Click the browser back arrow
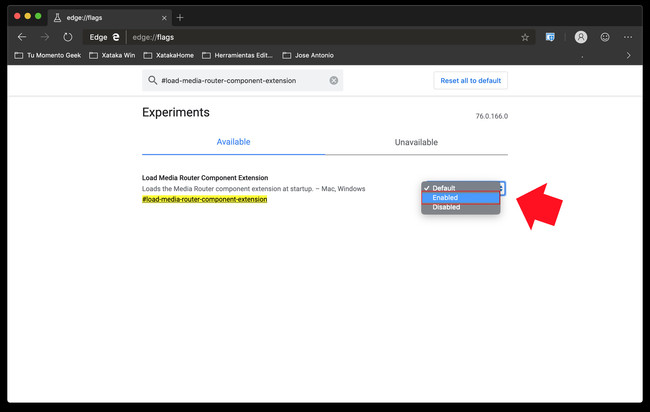 22,37
